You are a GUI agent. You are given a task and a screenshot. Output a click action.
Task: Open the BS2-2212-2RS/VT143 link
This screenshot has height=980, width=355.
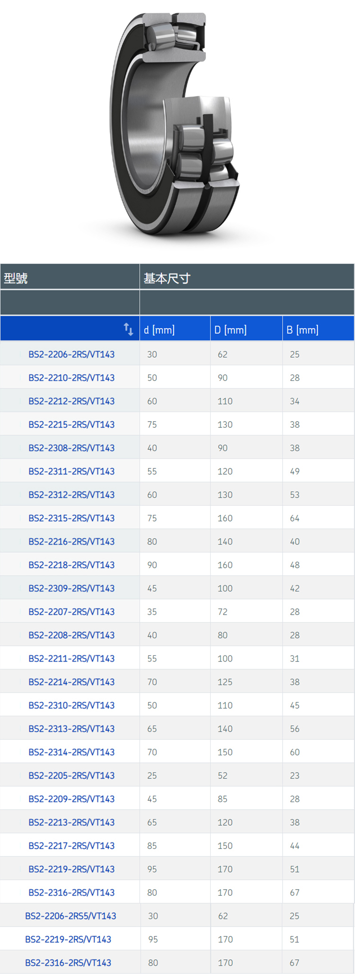point(71,401)
